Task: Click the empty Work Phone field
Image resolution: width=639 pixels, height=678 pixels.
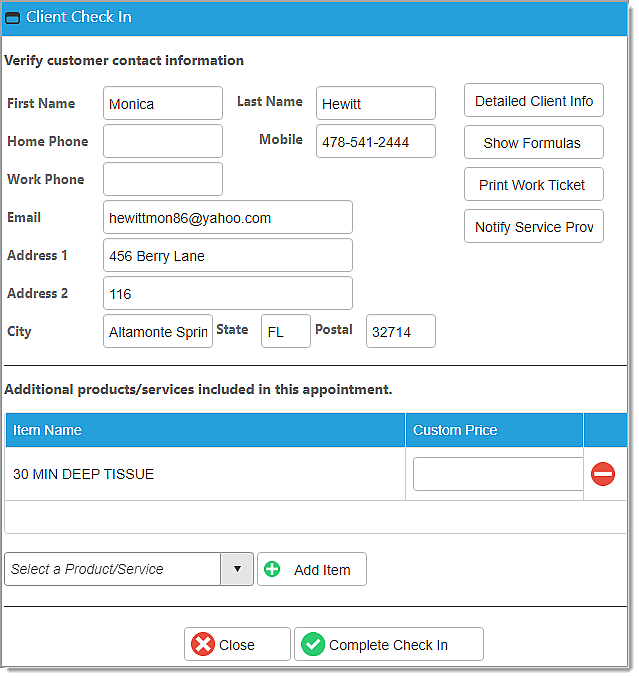Action: pyautogui.click(x=163, y=179)
